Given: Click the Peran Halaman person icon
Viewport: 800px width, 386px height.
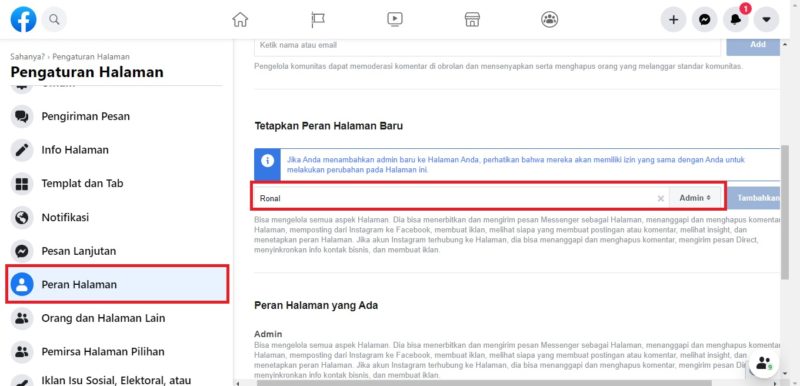Looking at the screenshot, I should pos(22,285).
